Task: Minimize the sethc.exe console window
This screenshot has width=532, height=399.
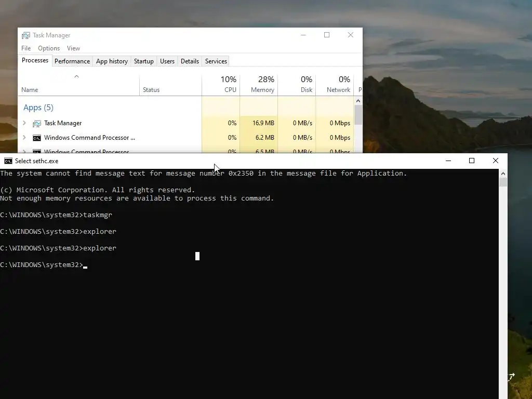Action: click(x=448, y=161)
